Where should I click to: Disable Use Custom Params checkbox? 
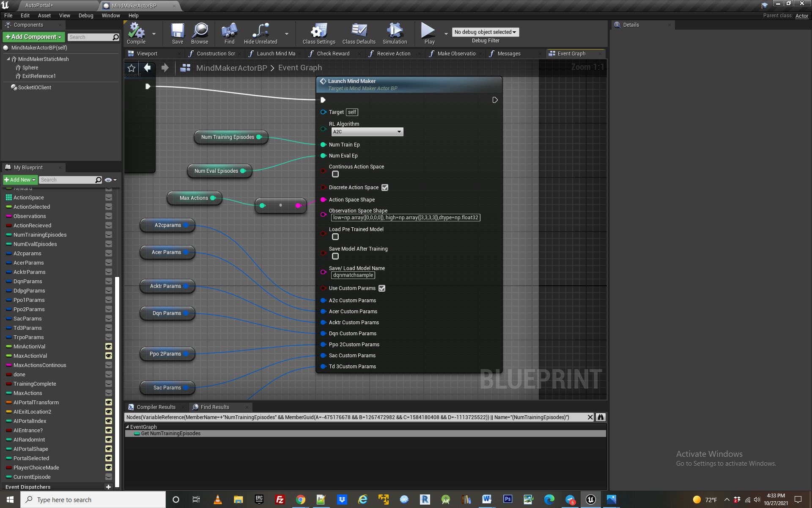(x=382, y=288)
